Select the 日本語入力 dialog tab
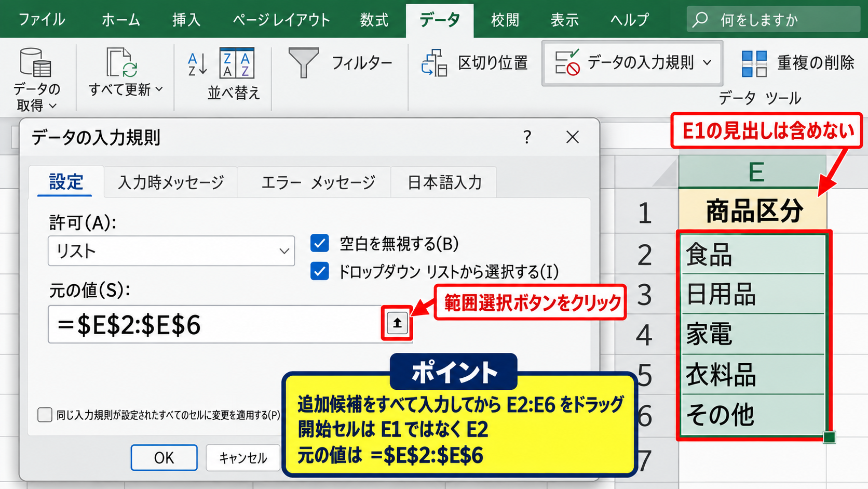The width and height of the screenshot is (868, 489). click(x=444, y=182)
